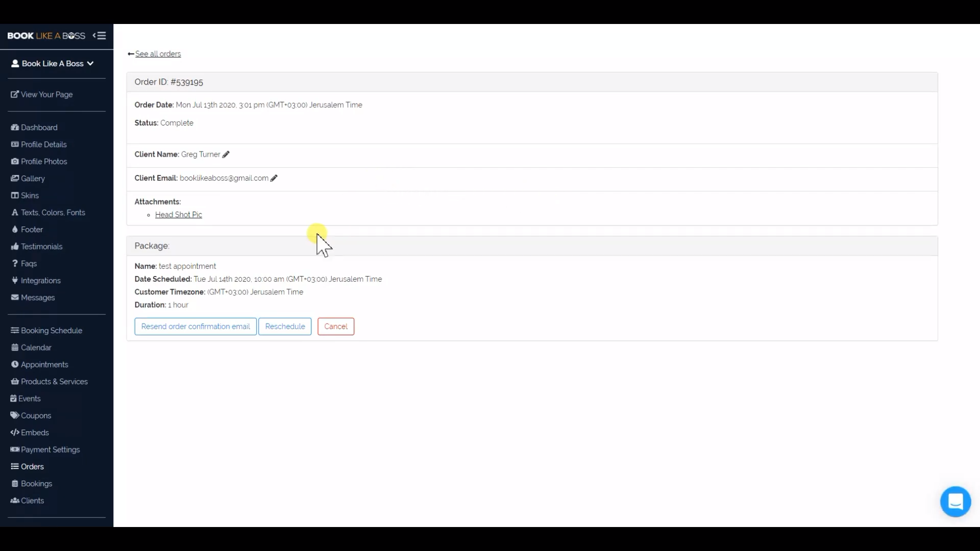Image resolution: width=980 pixels, height=551 pixels.
Task: Collapse the sidebar with hamburger icon
Action: [x=99, y=36]
